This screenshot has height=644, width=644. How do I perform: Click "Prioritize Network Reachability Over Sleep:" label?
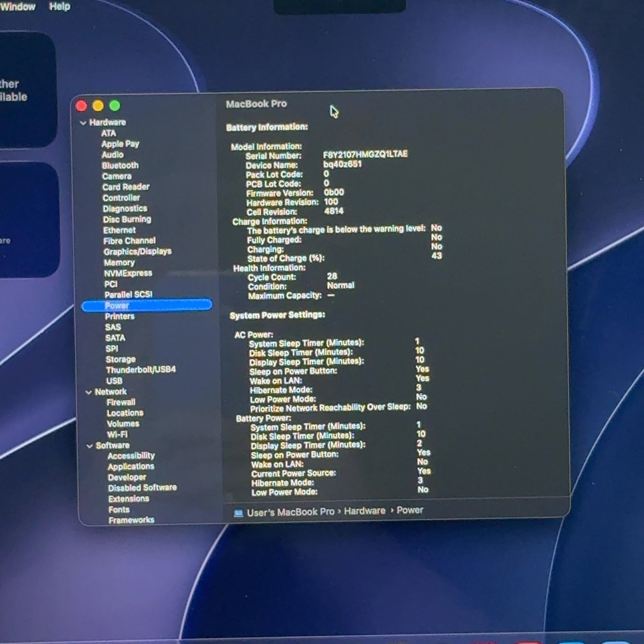point(331,407)
